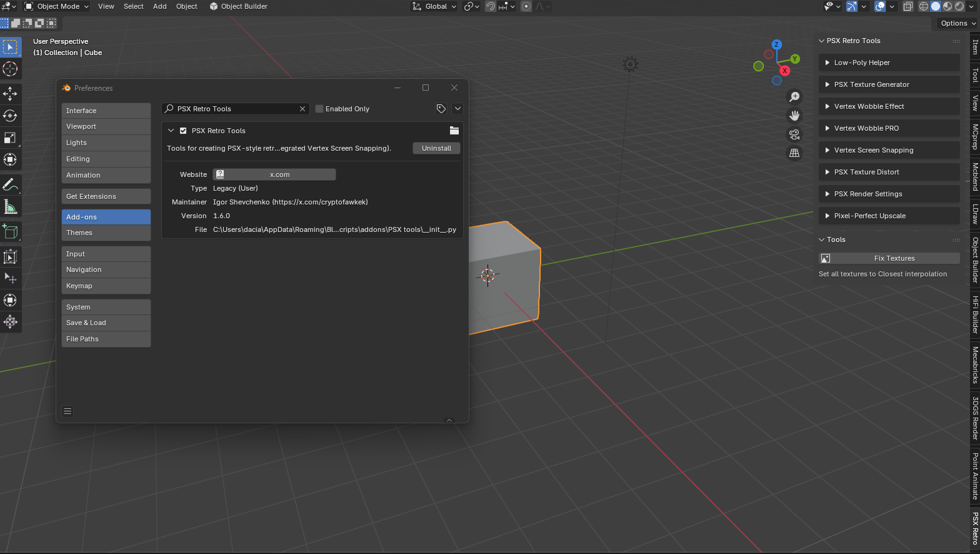
Task: Click the viewport zoom magnifier icon
Action: pyautogui.click(x=794, y=97)
